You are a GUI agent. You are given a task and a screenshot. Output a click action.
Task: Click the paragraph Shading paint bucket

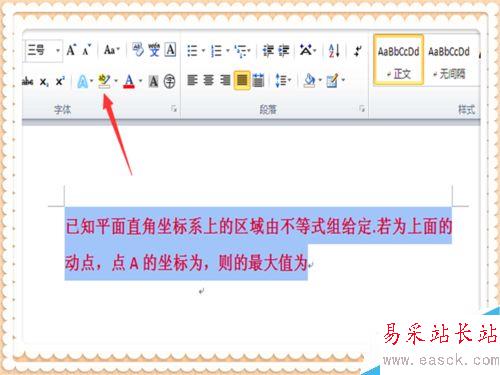point(310,80)
